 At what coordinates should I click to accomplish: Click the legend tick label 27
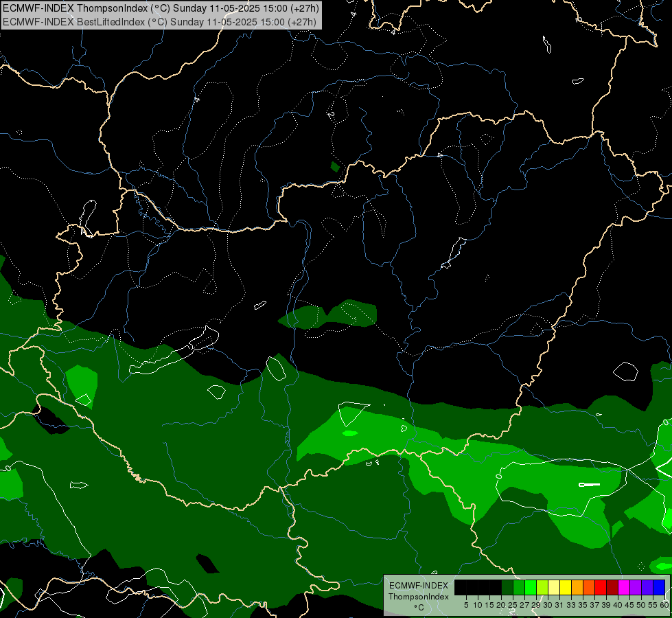524,605
